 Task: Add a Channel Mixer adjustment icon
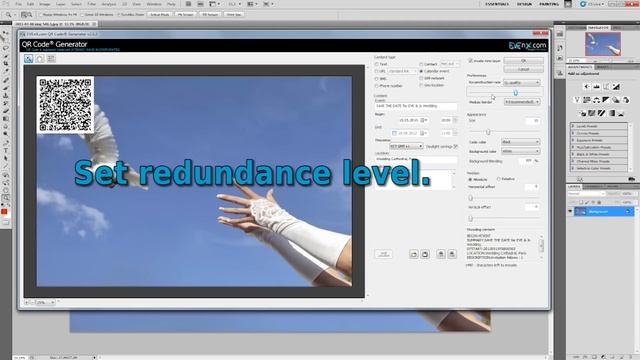626,100
